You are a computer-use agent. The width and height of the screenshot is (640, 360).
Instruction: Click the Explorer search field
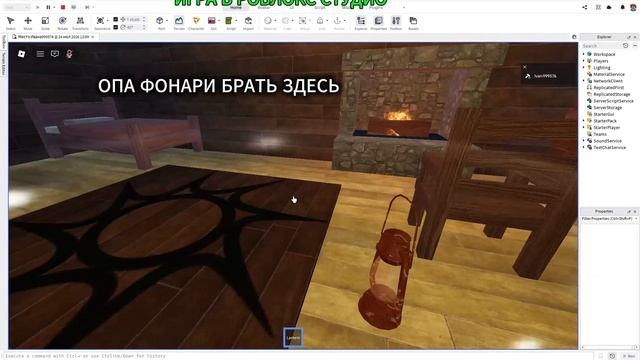(x=601, y=46)
